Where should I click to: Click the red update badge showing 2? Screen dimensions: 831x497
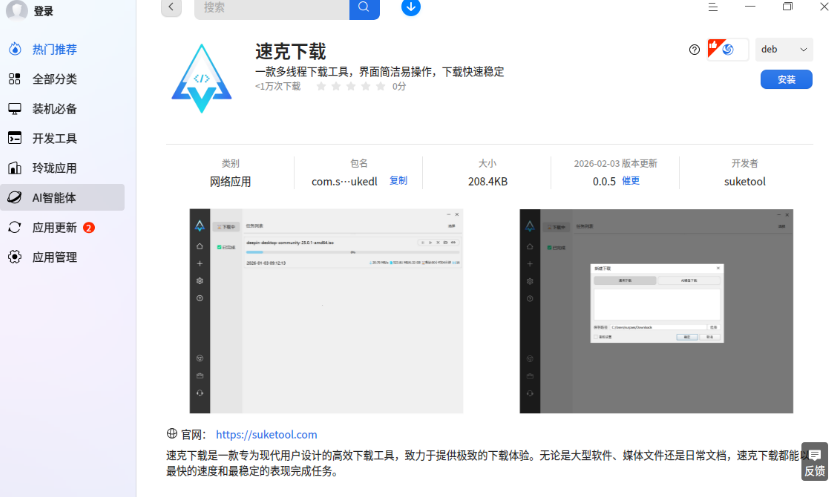point(89,228)
